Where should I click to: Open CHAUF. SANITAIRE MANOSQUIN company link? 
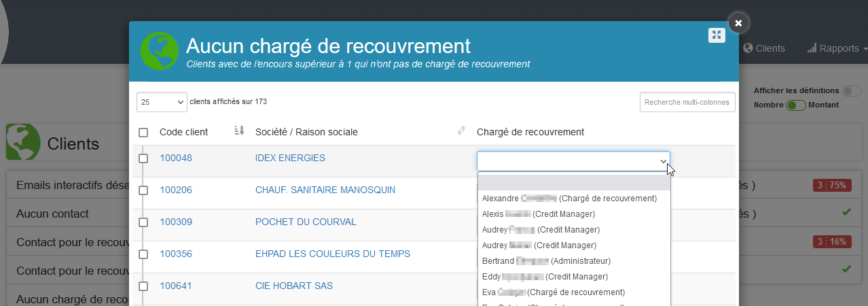pos(325,190)
